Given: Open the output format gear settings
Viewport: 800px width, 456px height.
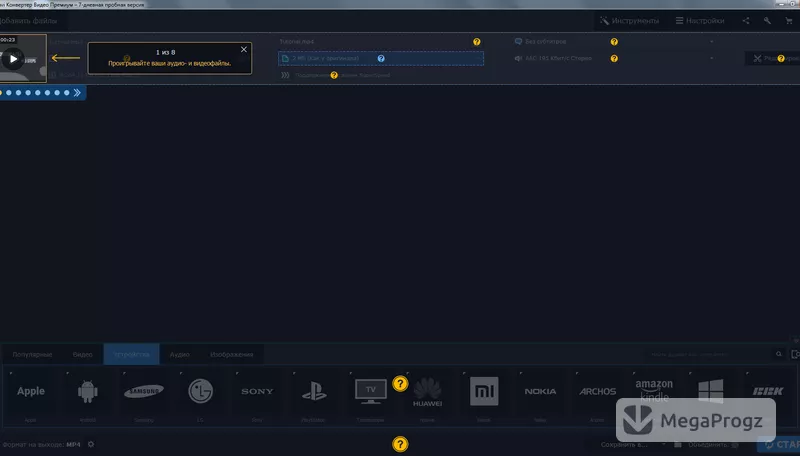Looking at the screenshot, I should 91,444.
